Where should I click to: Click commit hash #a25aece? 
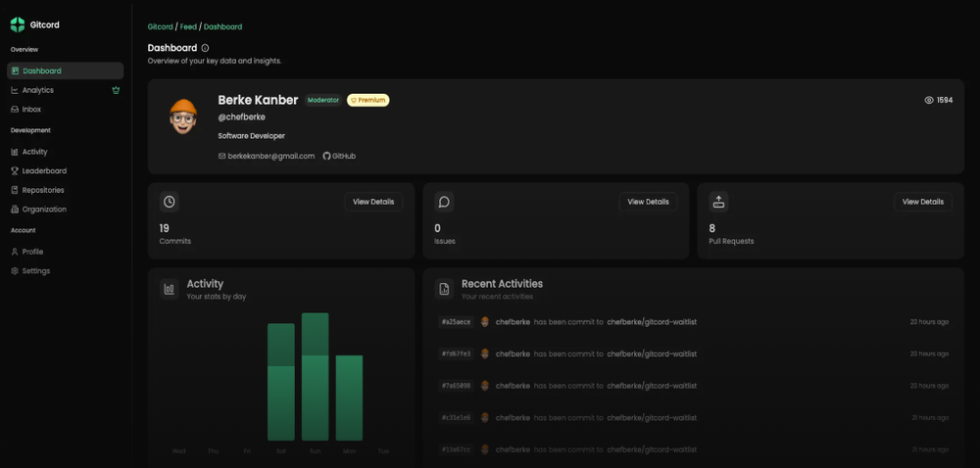tap(457, 322)
